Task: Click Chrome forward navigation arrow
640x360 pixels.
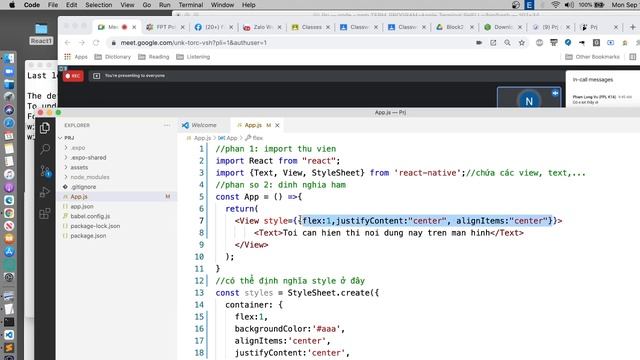Action: pos(82,42)
